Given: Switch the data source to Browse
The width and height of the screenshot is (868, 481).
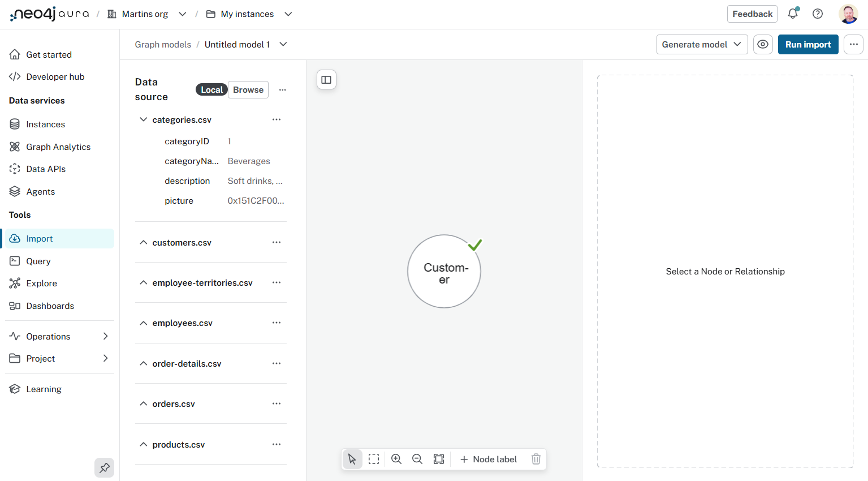Looking at the screenshot, I should tap(248, 89).
